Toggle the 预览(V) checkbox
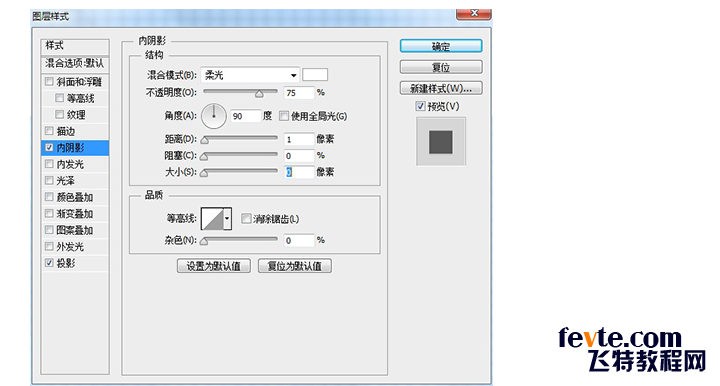Viewport: 720px width, 386px height. [420, 106]
